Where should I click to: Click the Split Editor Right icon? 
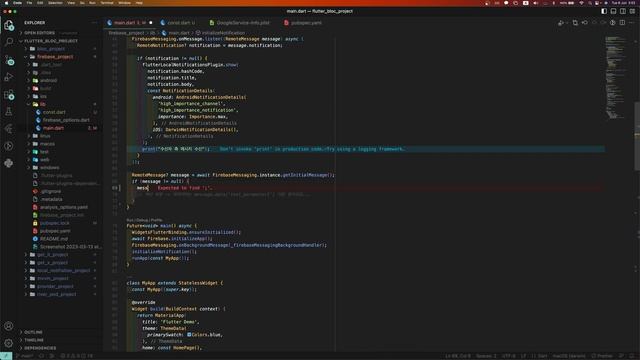(622, 23)
